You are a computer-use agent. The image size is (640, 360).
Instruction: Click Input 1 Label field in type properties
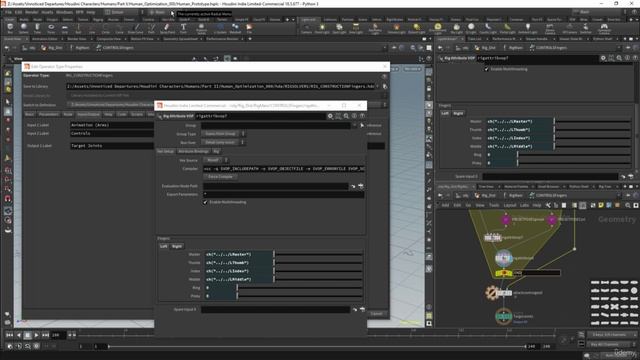(x=112, y=125)
